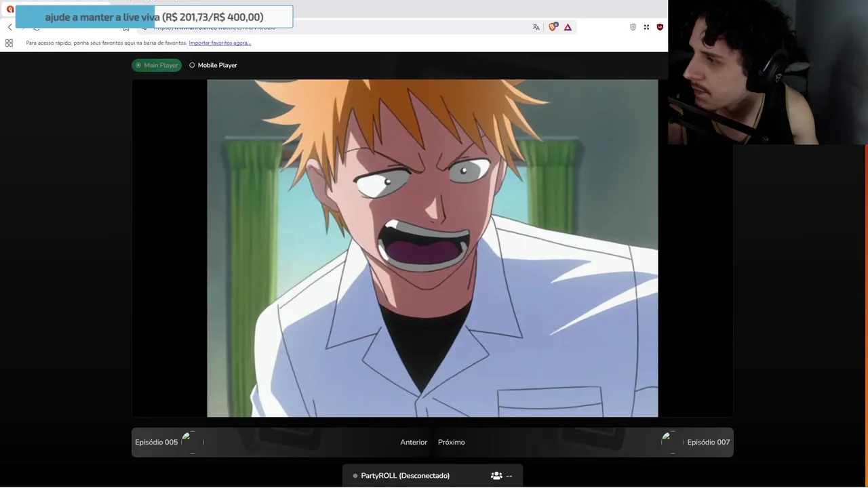The height and width of the screenshot is (488, 868).
Task: Click the Episódio 005 thumbnail image
Action: tap(193, 442)
